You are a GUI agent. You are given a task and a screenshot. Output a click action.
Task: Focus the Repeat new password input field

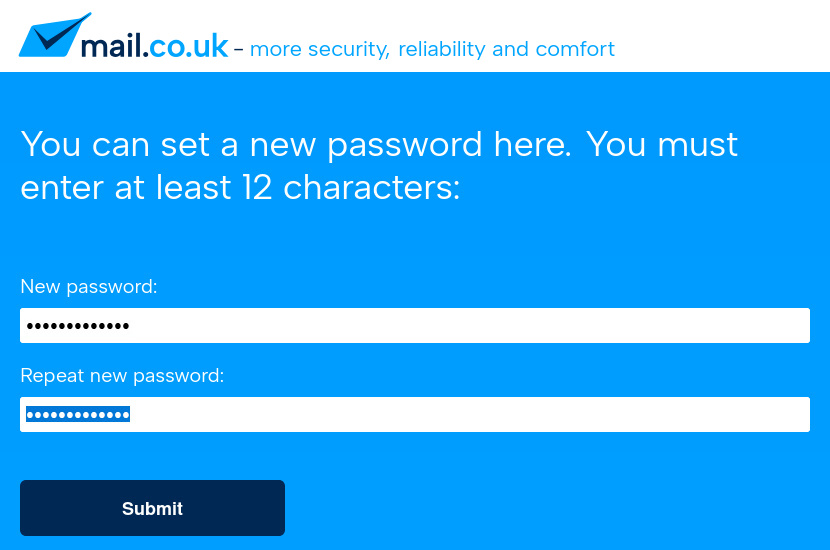click(x=415, y=414)
